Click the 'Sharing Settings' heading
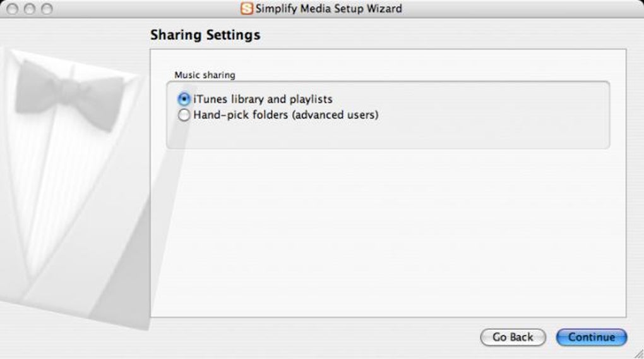644x359 pixels. (205, 35)
